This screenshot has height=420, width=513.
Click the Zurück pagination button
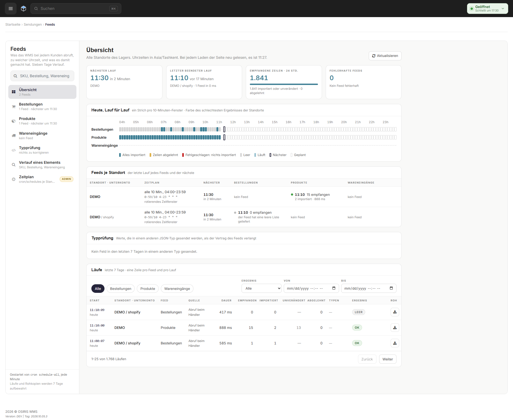[x=367, y=359]
